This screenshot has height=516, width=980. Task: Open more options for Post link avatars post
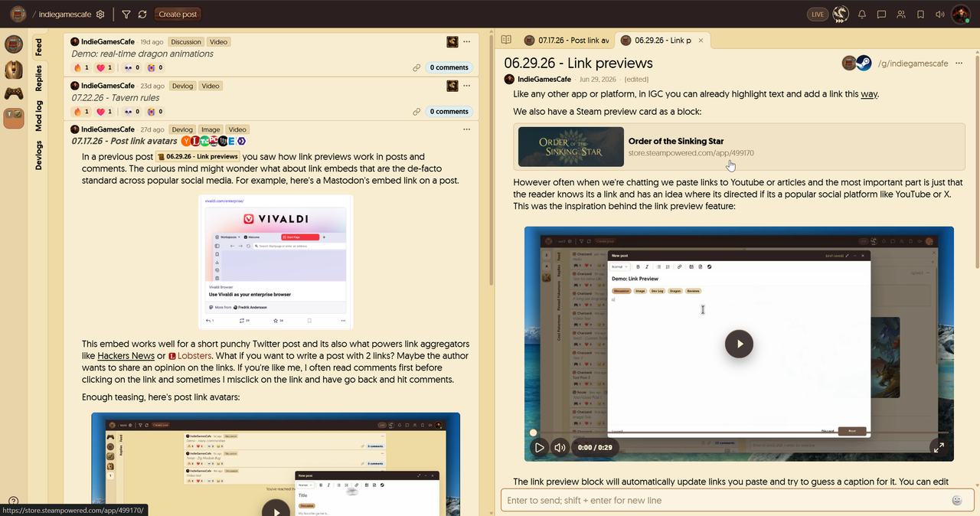[x=466, y=129]
